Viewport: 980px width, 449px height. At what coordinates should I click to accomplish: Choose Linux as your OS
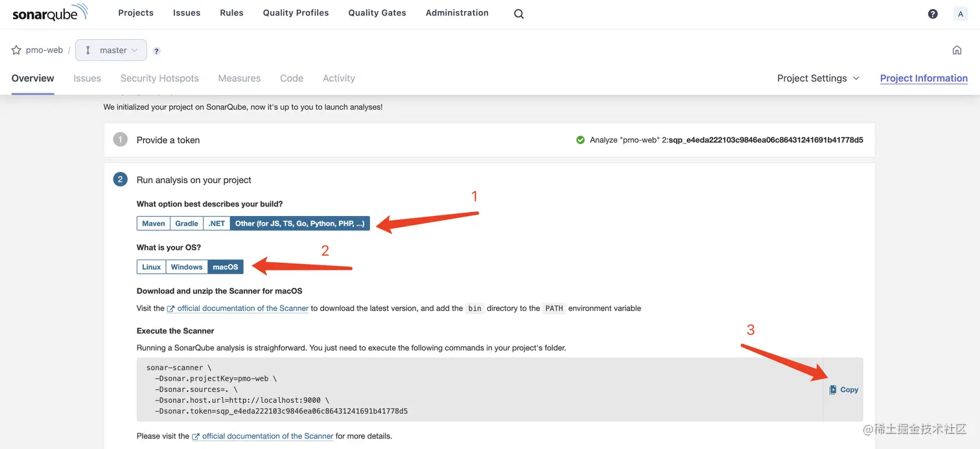click(151, 267)
